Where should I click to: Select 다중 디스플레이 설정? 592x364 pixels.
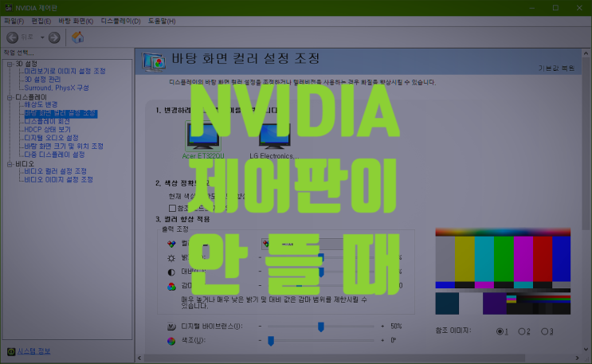(54, 155)
